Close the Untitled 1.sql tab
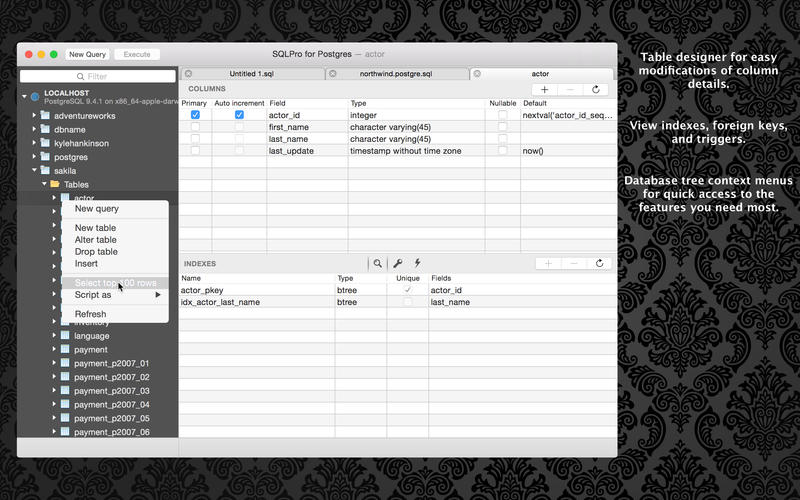This screenshot has height=500, width=800. pyautogui.click(x=188, y=73)
